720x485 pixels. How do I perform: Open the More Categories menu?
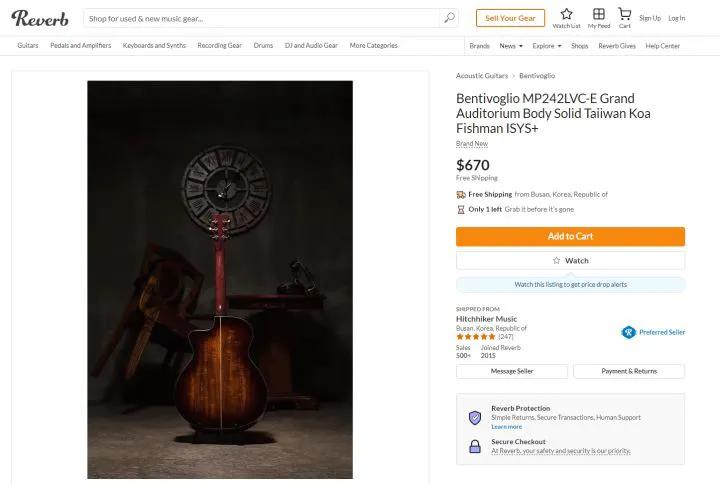click(x=373, y=46)
